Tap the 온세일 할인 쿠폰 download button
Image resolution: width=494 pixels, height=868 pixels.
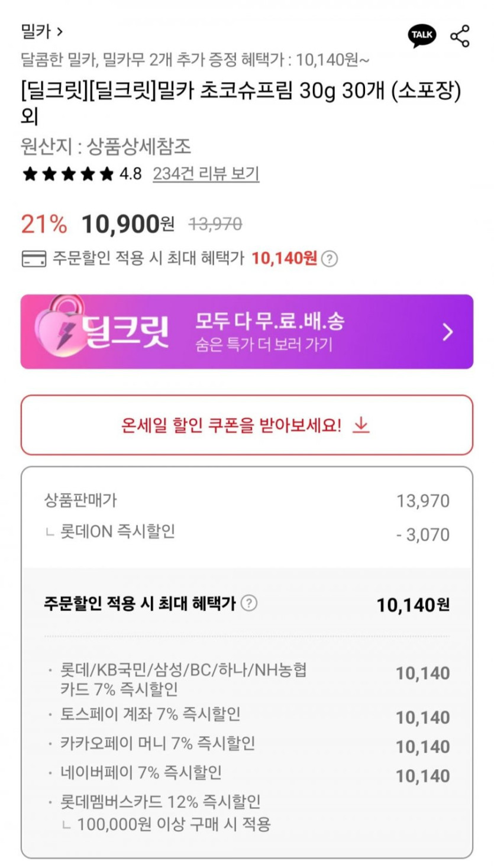coord(247,425)
